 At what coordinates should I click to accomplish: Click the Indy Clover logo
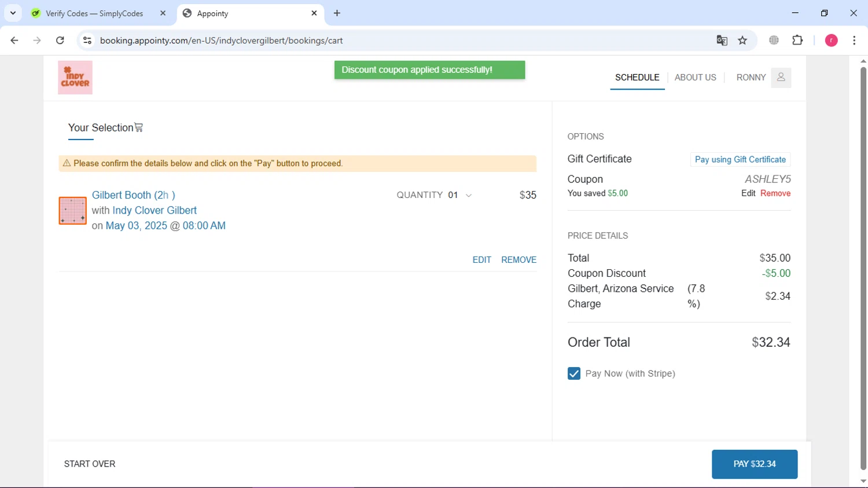[x=75, y=78]
